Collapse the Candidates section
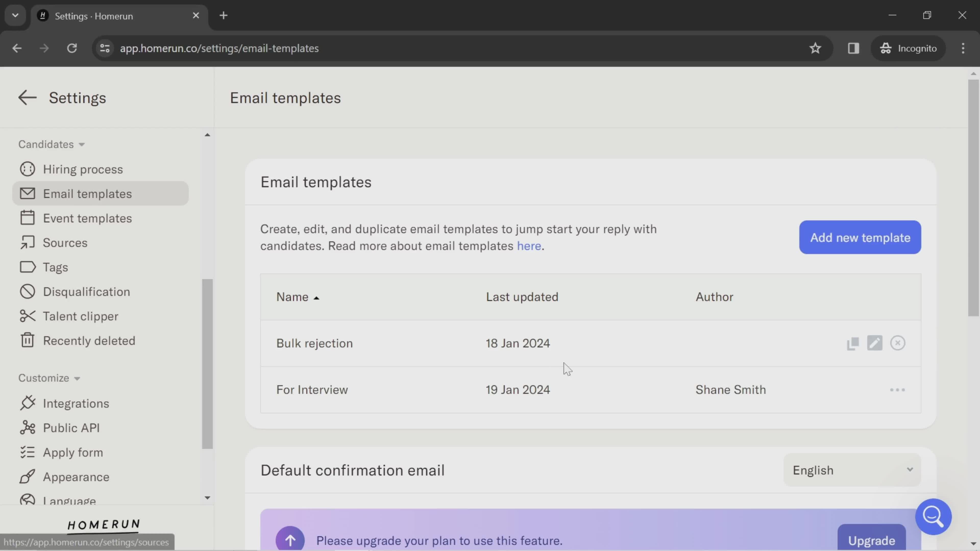The width and height of the screenshot is (980, 551). [51, 144]
